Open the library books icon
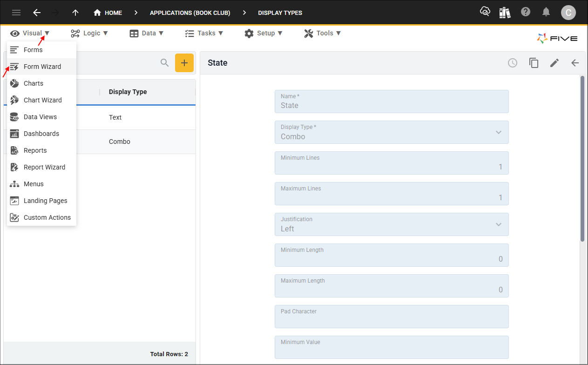The height and width of the screenshot is (365, 588). point(505,12)
